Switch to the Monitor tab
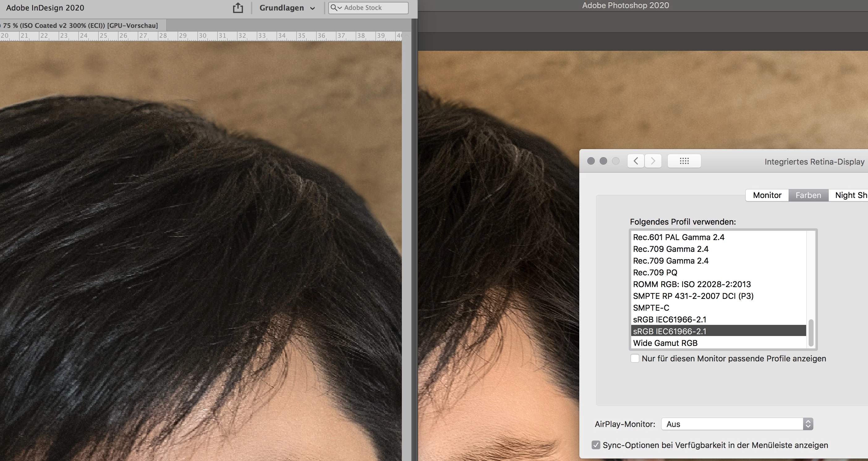Viewport: 868px width, 461px height. click(x=767, y=195)
